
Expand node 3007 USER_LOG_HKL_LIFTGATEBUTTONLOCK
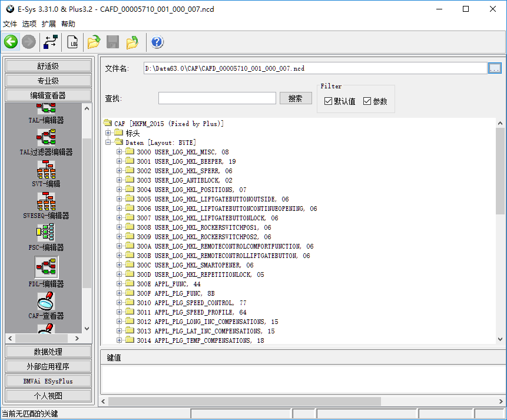tap(120, 217)
